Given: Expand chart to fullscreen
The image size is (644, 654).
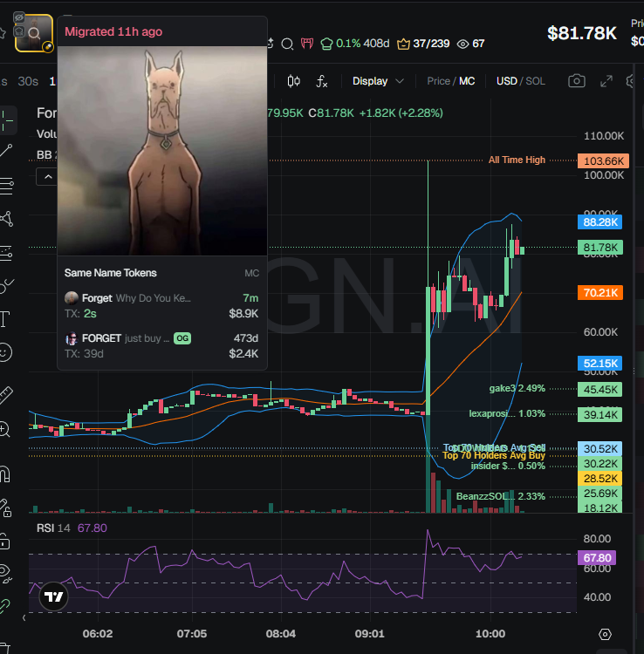Looking at the screenshot, I should 606,81.
